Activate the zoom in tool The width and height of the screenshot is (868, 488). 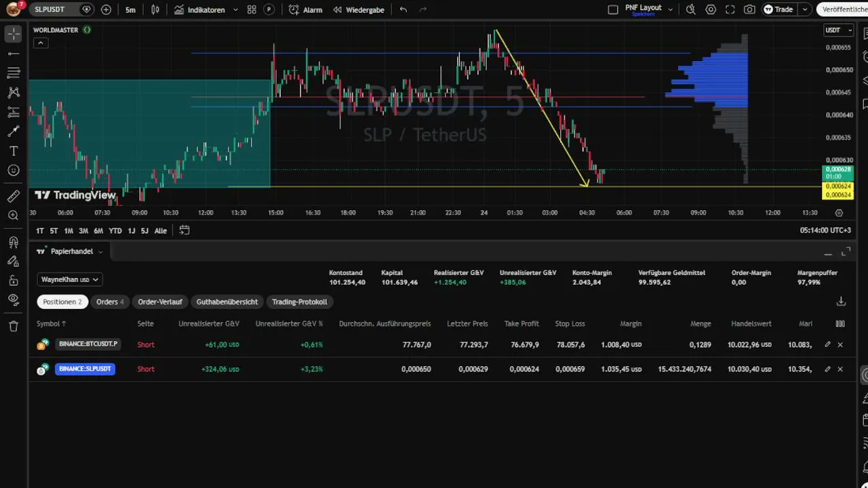pos(14,216)
